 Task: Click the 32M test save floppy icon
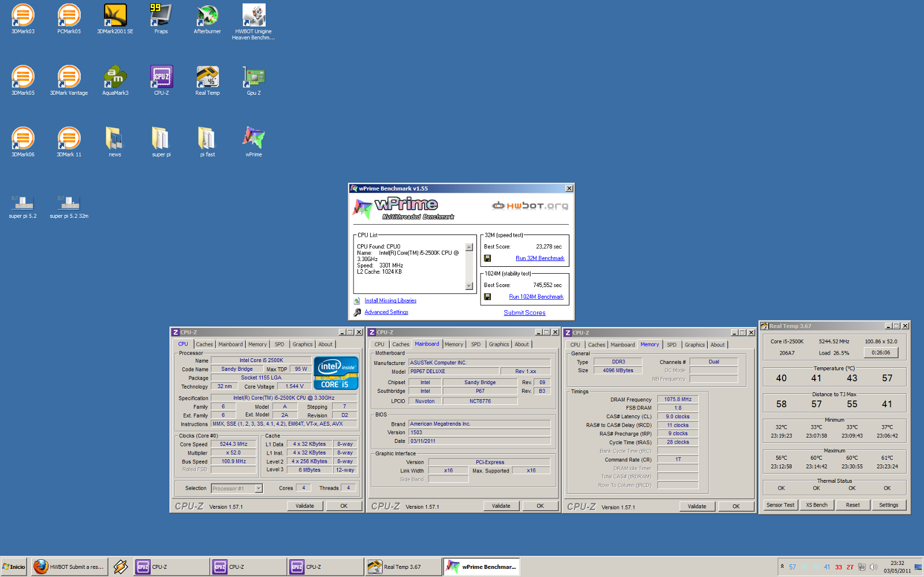coord(487,258)
